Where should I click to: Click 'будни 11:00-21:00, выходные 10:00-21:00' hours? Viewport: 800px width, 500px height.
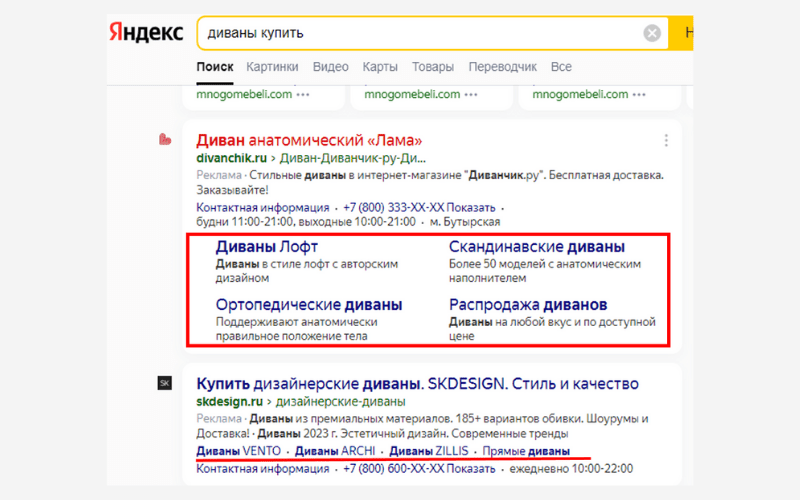(x=306, y=222)
